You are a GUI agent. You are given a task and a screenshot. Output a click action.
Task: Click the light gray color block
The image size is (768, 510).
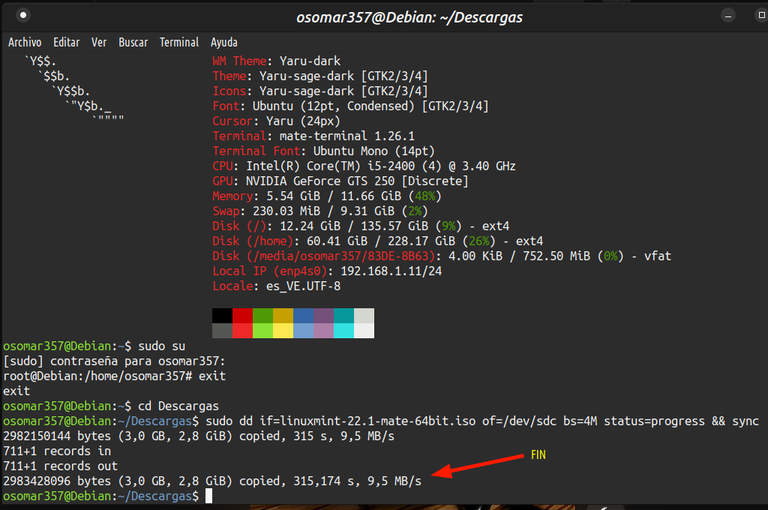tap(364, 316)
